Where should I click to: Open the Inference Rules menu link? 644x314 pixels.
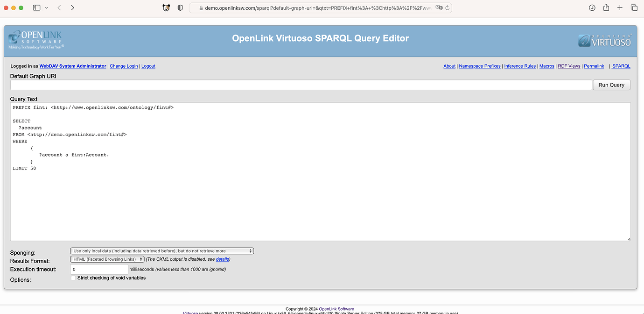[x=520, y=66]
